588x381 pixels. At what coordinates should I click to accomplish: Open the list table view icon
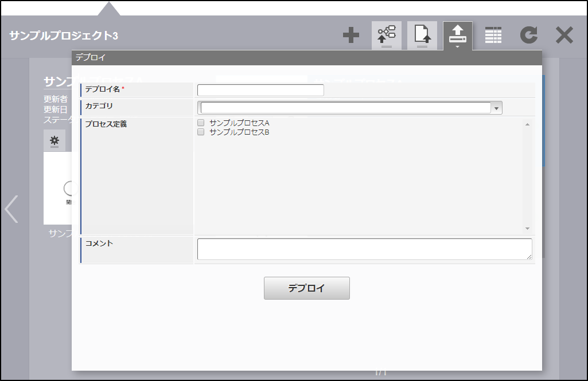(x=493, y=35)
